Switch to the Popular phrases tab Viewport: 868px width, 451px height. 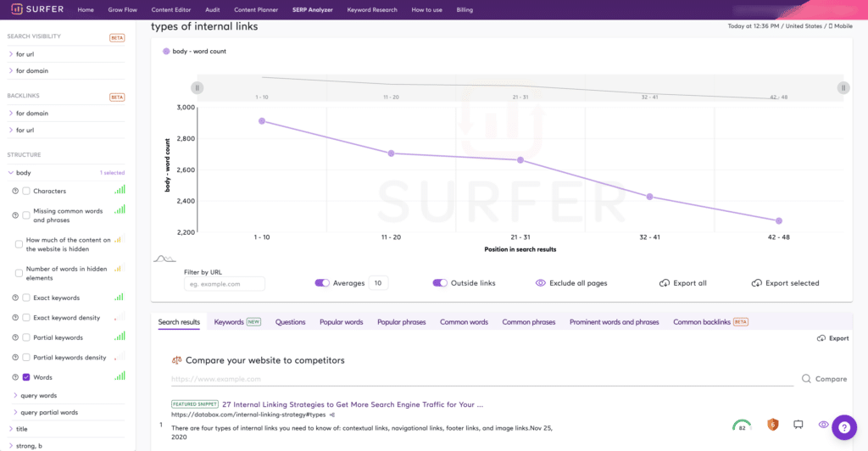point(401,322)
